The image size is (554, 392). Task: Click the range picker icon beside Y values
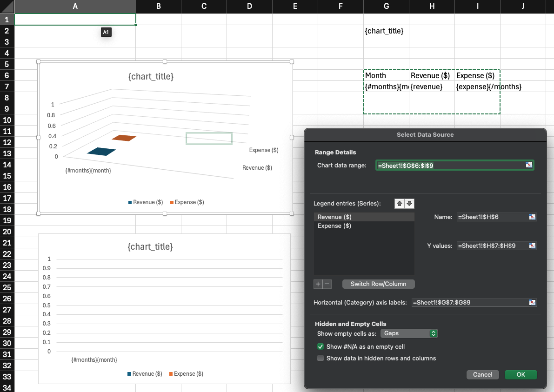(x=532, y=246)
